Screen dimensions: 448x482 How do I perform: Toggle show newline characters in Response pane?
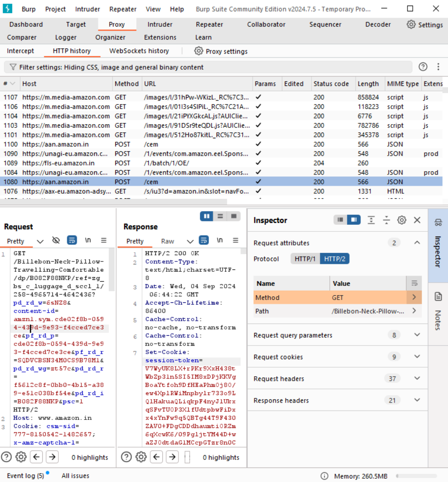(220, 240)
